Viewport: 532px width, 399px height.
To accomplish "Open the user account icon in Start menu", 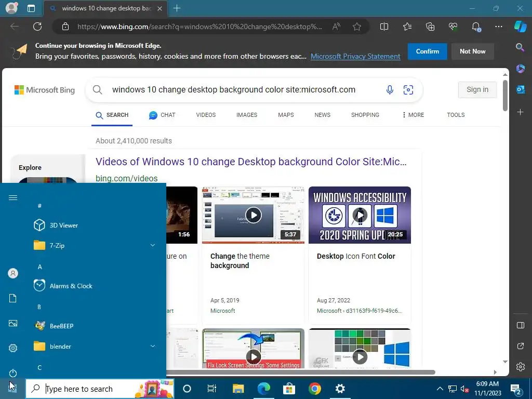I will click(13, 273).
